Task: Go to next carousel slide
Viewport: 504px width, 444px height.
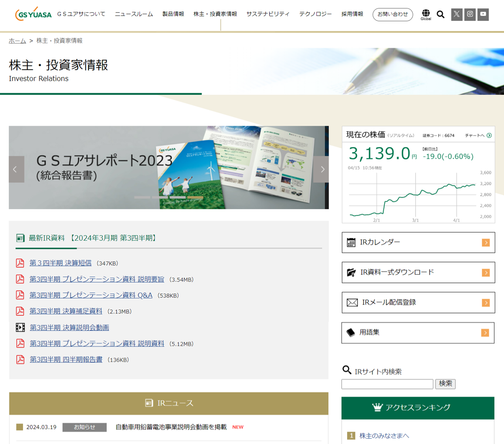Action: pyautogui.click(x=321, y=169)
